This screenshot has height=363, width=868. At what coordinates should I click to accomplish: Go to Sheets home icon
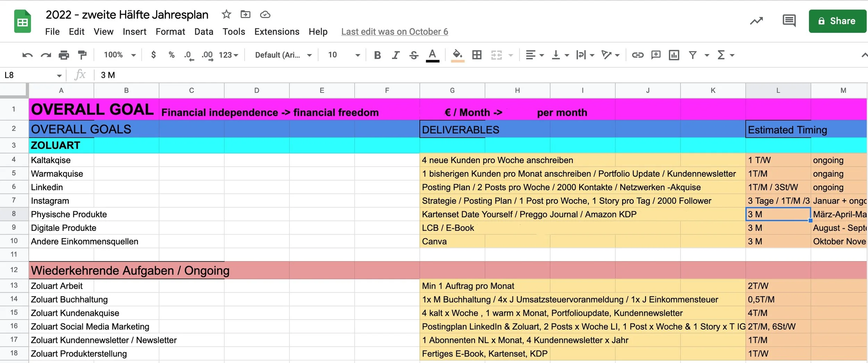coord(23,22)
